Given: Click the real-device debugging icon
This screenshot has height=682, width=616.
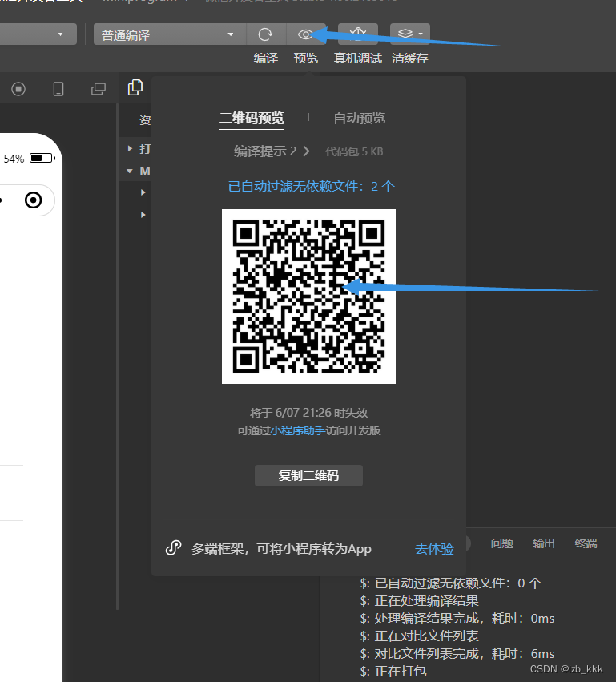Looking at the screenshot, I should click(358, 34).
